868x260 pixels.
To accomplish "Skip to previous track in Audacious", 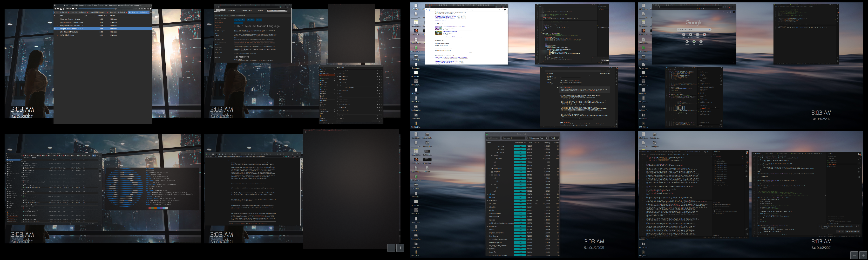I will pos(68,9).
